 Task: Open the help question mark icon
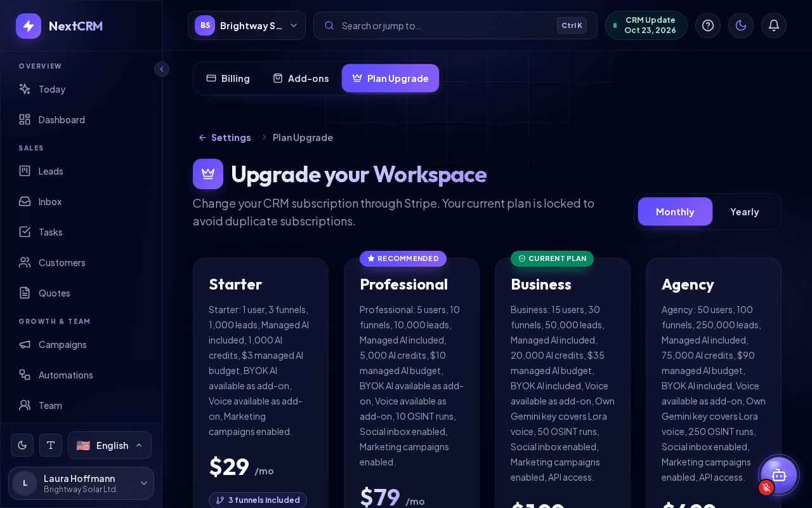(708, 25)
